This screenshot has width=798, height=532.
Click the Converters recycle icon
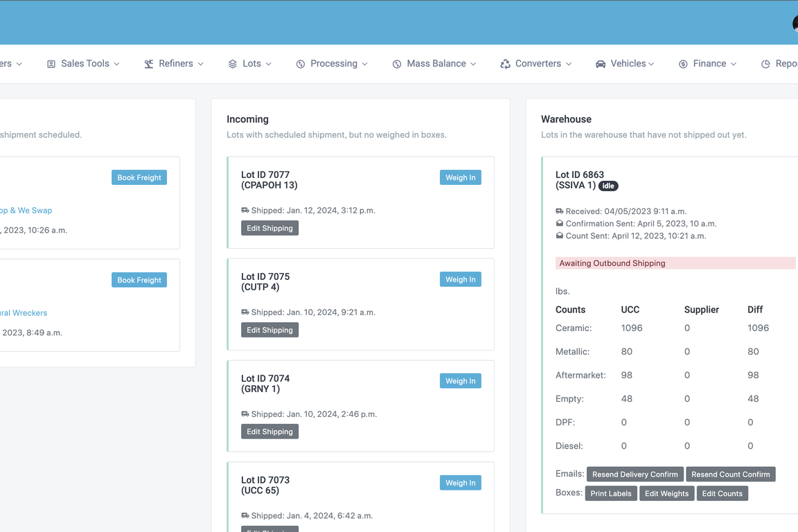click(504, 63)
